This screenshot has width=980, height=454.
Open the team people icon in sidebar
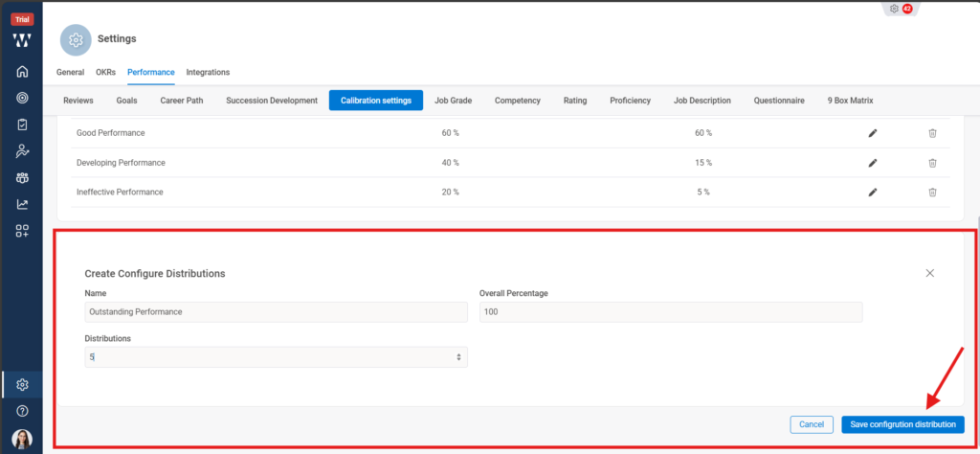tap(22, 177)
